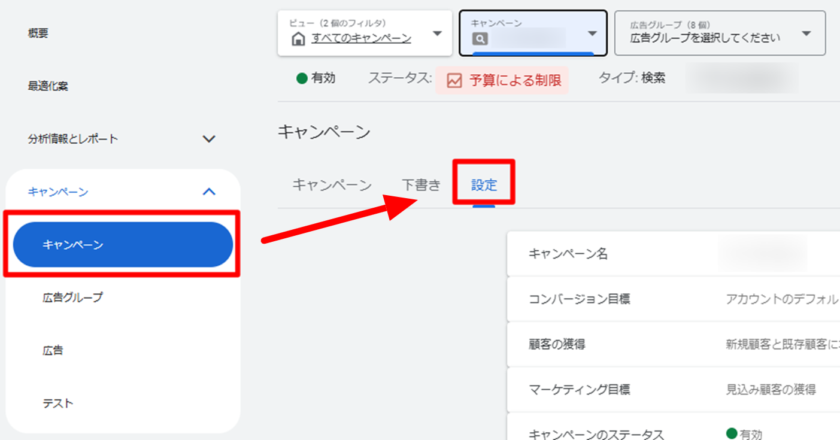Image resolution: width=840 pixels, height=440 pixels.
Task: Click the green status dot in キャンペーンのステータス row
Action: (732, 434)
